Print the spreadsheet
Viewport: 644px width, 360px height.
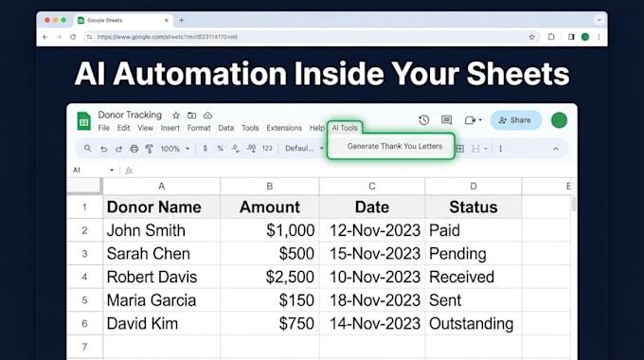tap(134, 149)
